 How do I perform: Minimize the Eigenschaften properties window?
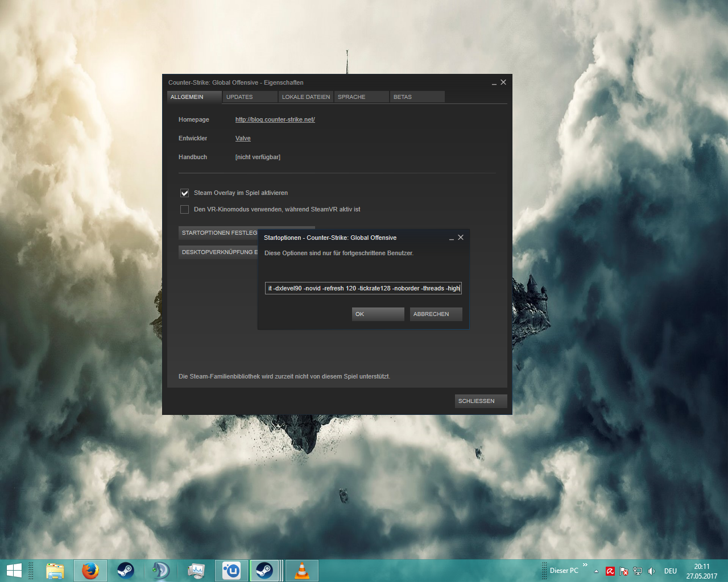[494, 83]
